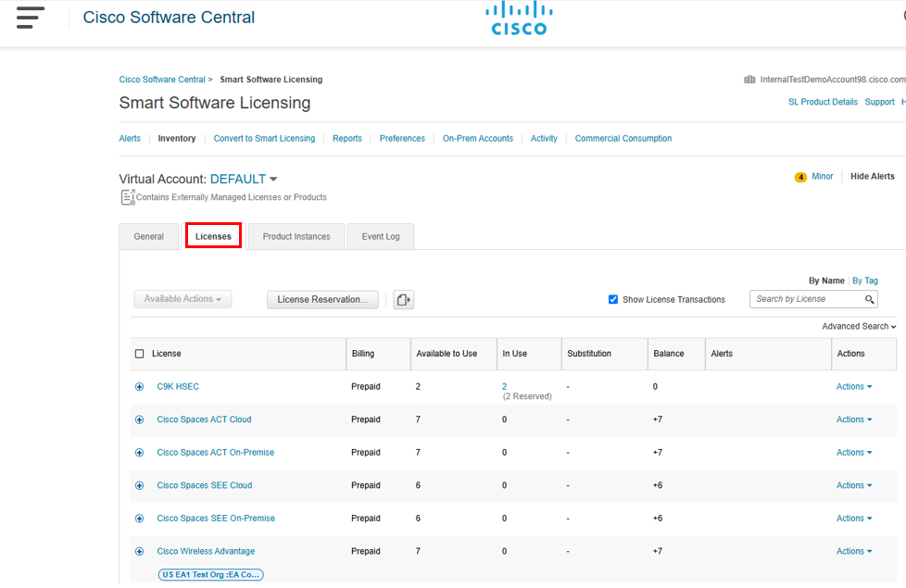Select Inventory in navigation menu
Viewport: 906px width, 588px height.
click(x=177, y=139)
